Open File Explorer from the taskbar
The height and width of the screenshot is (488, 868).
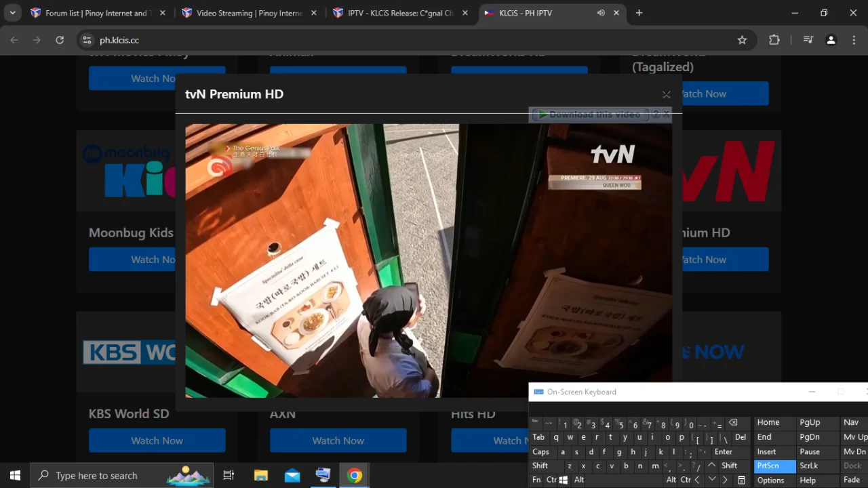point(260,475)
